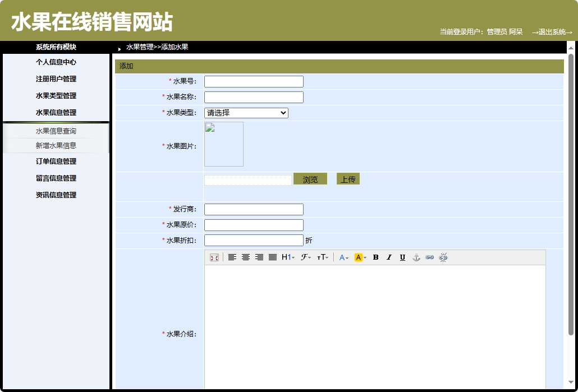Image resolution: width=578 pixels, height=392 pixels.
Task: Insert an anchor using the anchor icon
Action: (416, 257)
